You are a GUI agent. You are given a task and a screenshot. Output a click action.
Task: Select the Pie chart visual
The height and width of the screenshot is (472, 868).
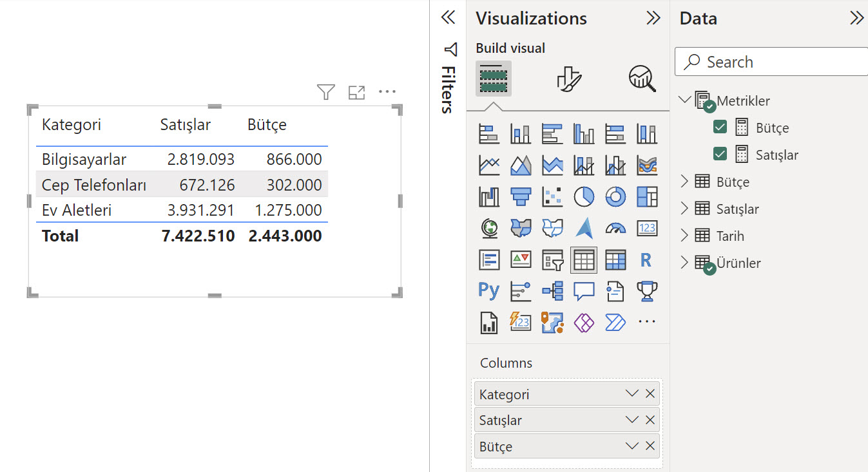point(584,196)
